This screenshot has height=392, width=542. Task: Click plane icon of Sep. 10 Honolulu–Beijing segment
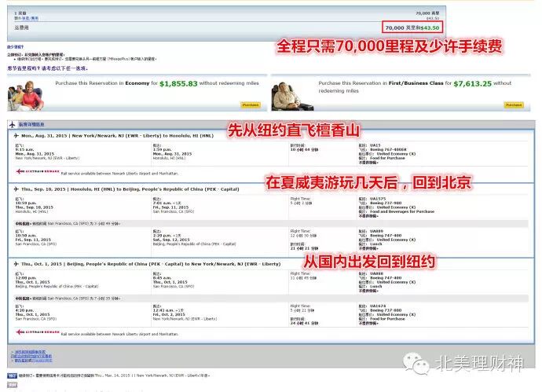click(16, 189)
